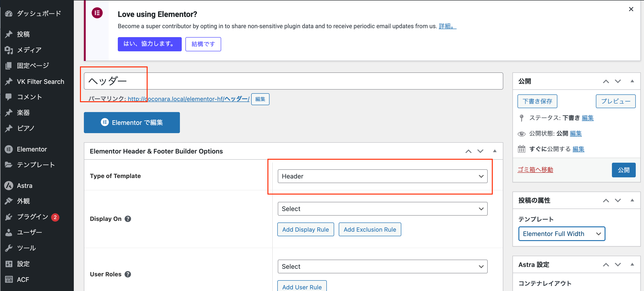The height and width of the screenshot is (291, 644).
Task: Click the media icon in the sidebar
Action: [x=9, y=50]
